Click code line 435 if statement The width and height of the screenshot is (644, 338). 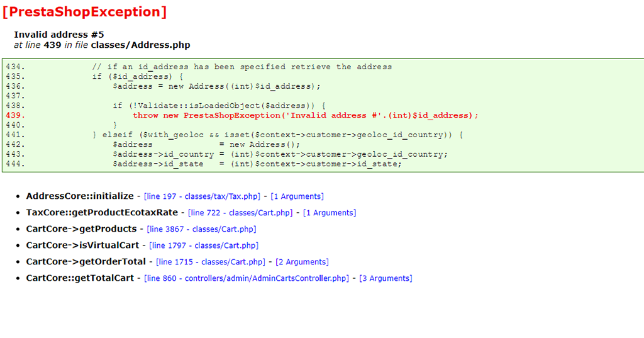tap(138, 77)
